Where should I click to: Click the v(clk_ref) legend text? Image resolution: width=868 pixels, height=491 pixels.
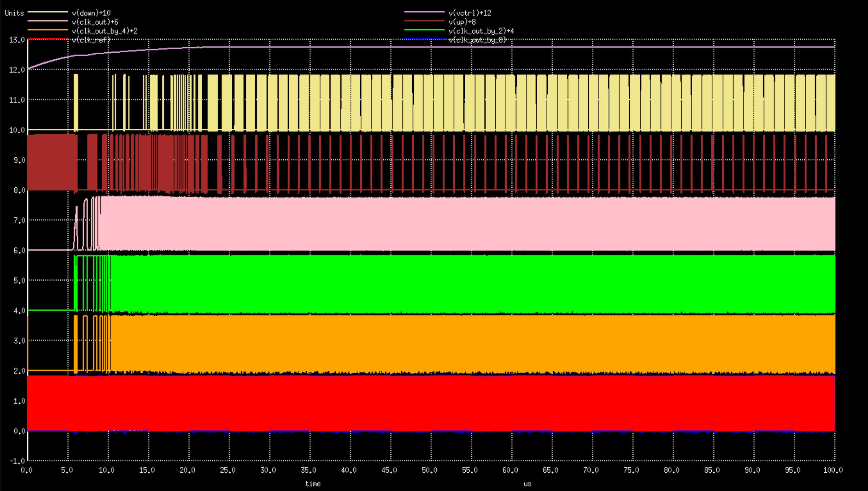tap(91, 40)
